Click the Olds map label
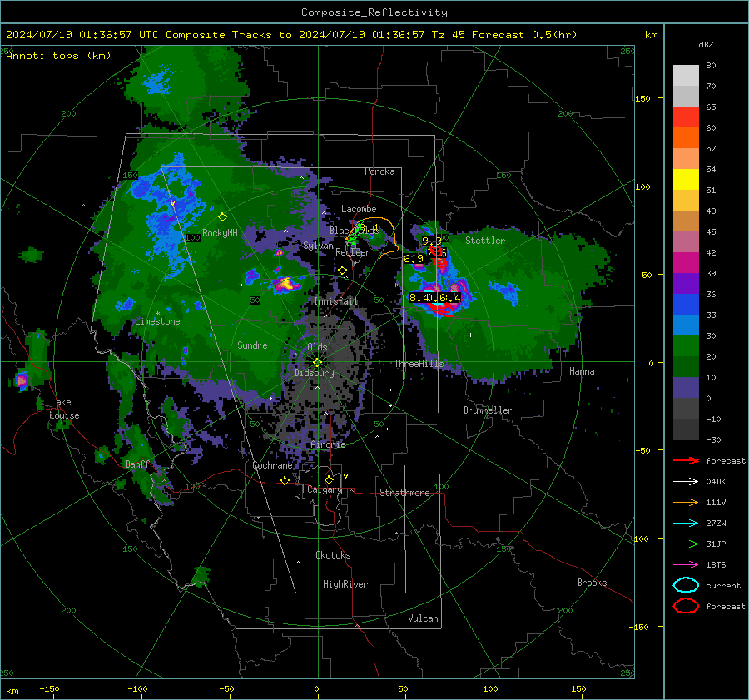Viewport: 749px width, 700px height. 317,347
